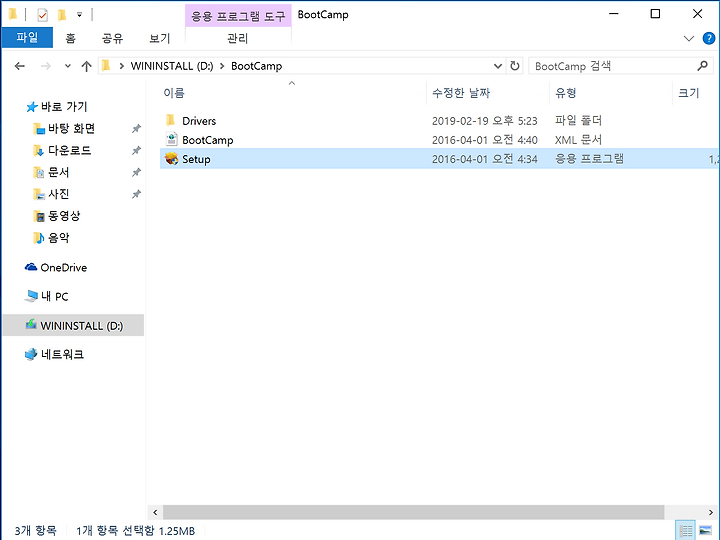The height and width of the screenshot is (540, 720).
Task: Select the Setup application icon
Action: 171,159
